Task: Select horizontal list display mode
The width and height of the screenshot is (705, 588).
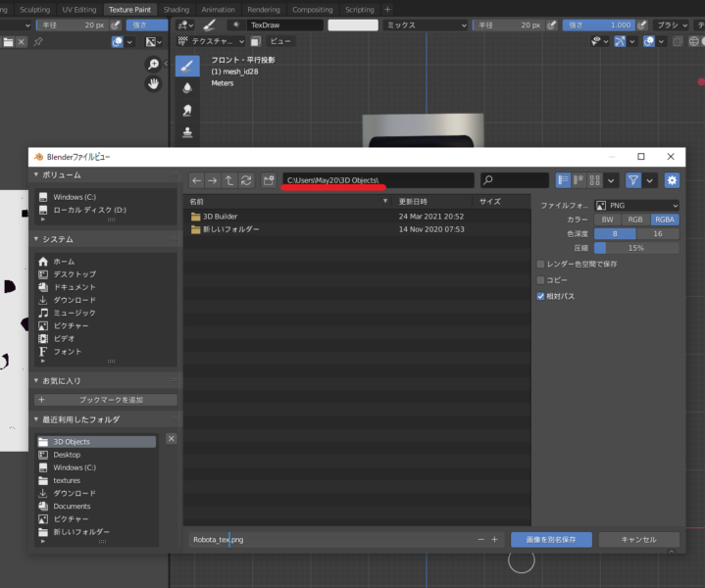Action: point(579,180)
